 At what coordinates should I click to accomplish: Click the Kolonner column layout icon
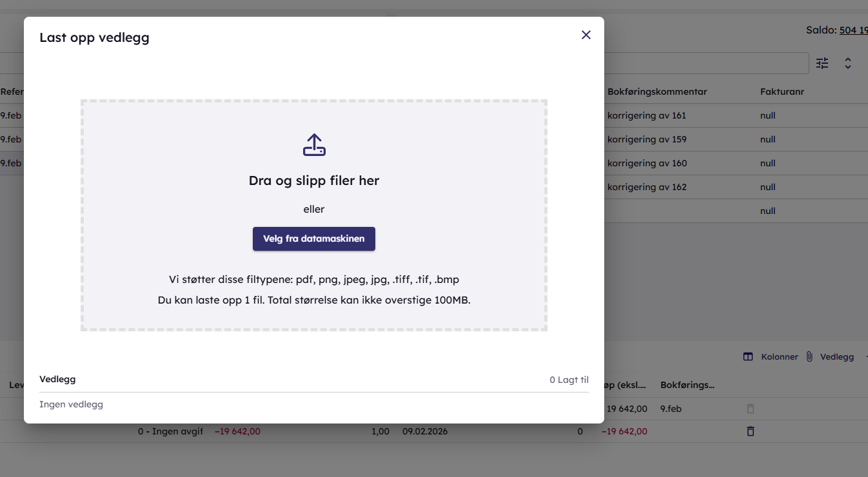(748, 356)
